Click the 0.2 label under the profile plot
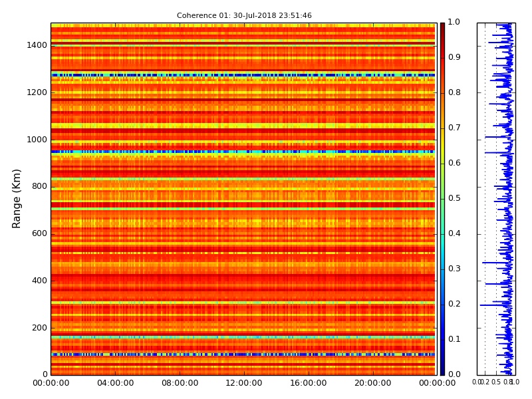The height and width of the screenshot is (399, 532). 485,382
